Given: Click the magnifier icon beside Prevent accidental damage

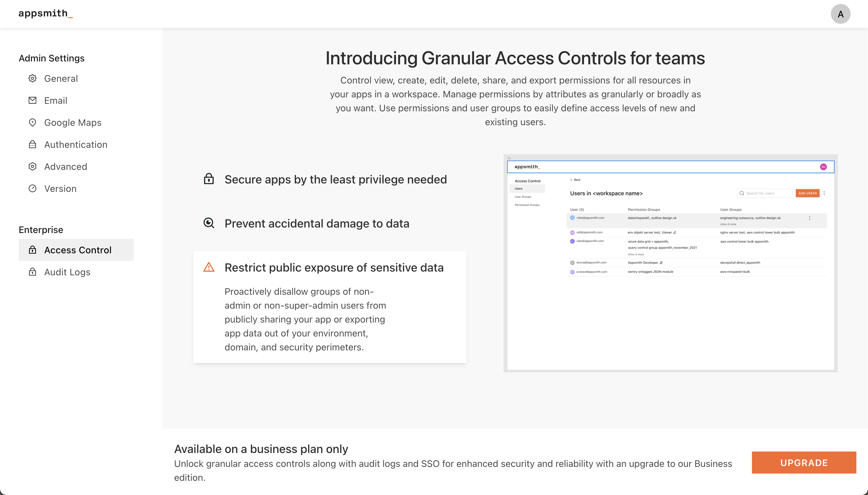Looking at the screenshot, I should tap(209, 223).
